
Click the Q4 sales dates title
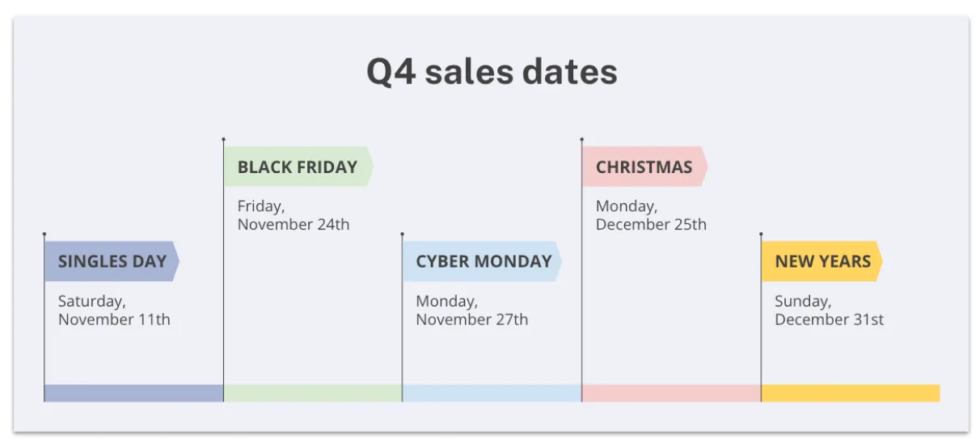(492, 71)
